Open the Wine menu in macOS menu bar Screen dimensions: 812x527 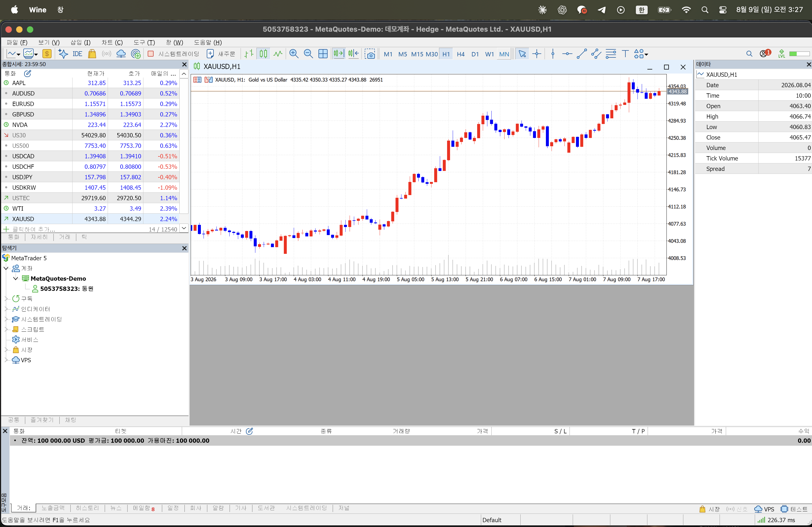(x=38, y=10)
